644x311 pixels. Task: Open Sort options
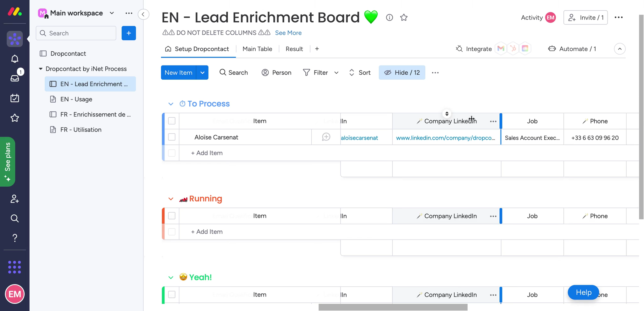pyautogui.click(x=360, y=73)
